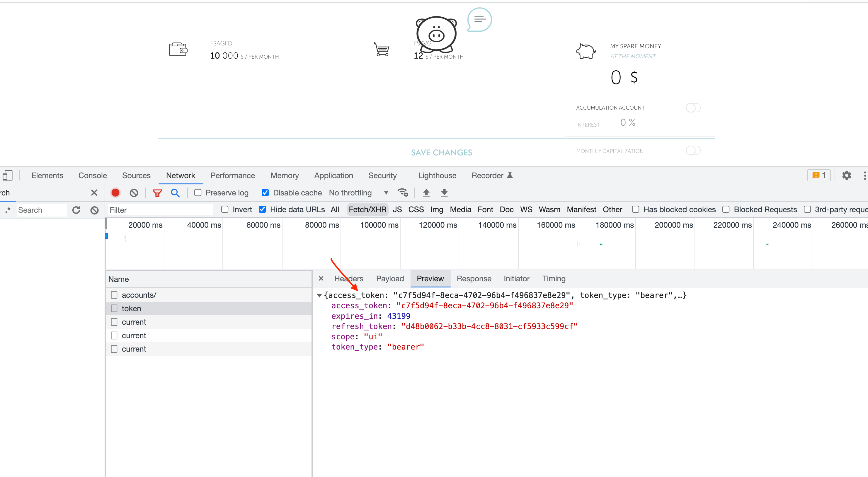868x477 pixels.
Task: Filter requests by WS type
Action: click(x=526, y=209)
